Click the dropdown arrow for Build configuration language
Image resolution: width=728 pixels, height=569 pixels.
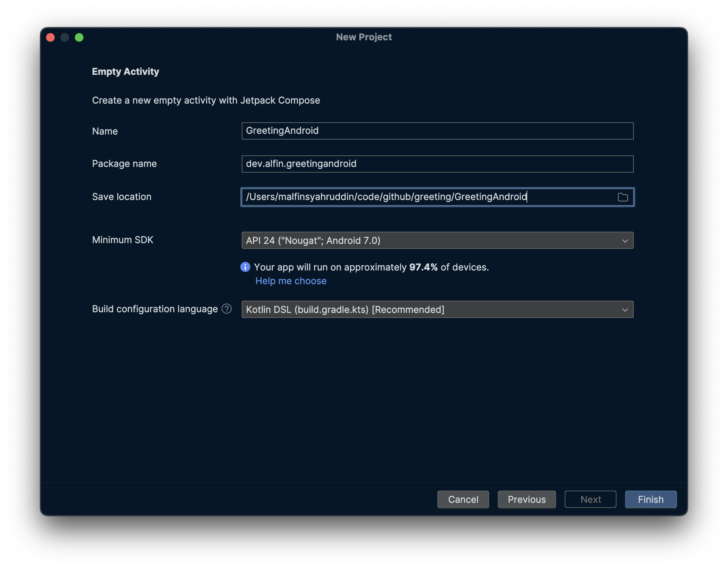click(624, 309)
